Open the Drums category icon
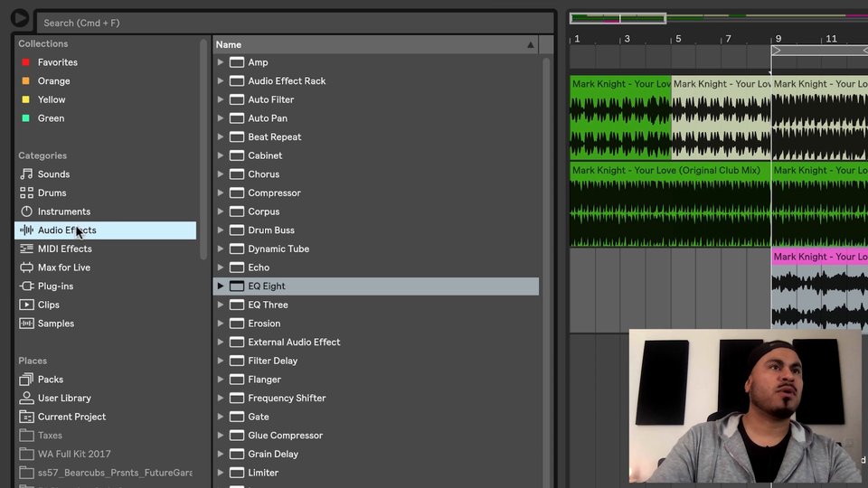The height and width of the screenshot is (488, 868). point(26,193)
